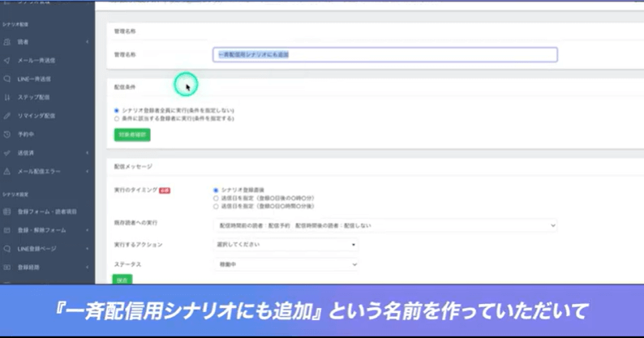The height and width of the screenshot is (338, 644).
Task: Select シナリオ登録直後 timing radio button
Action: point(216,190)
